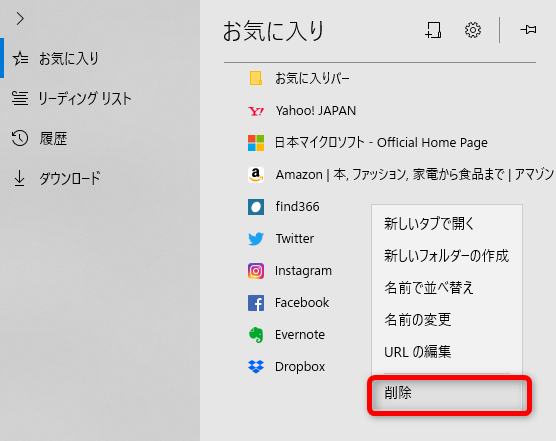Click the Twitter bird icon
Screen dimensions: 556x441
tap(256, 239)
